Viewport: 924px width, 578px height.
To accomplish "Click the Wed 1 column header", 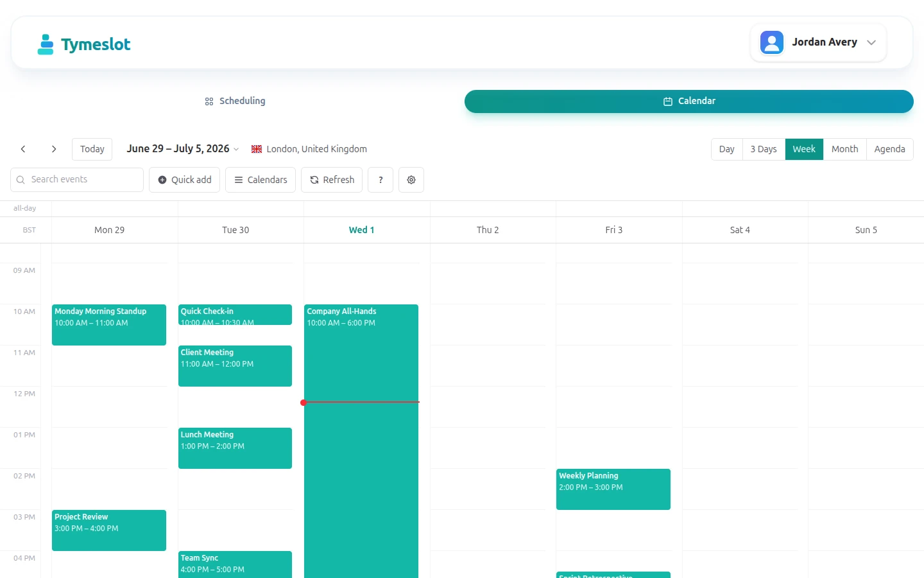I will [x=362, y=230].
